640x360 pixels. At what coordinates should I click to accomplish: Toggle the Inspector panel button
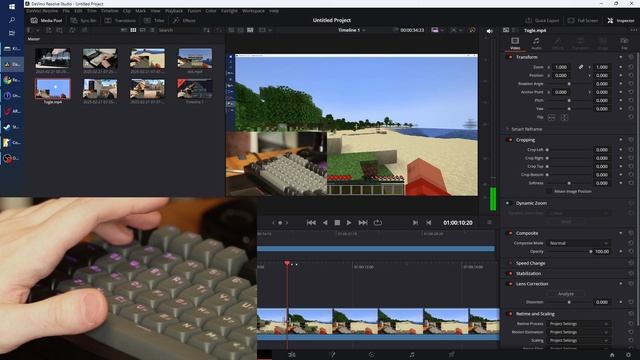pyautogui.click(x=621, y=20)
